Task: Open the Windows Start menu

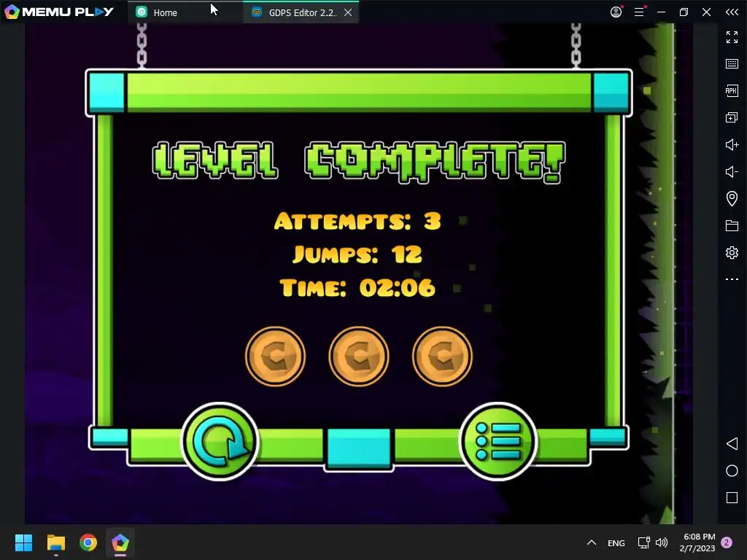Action: (23, 542)
